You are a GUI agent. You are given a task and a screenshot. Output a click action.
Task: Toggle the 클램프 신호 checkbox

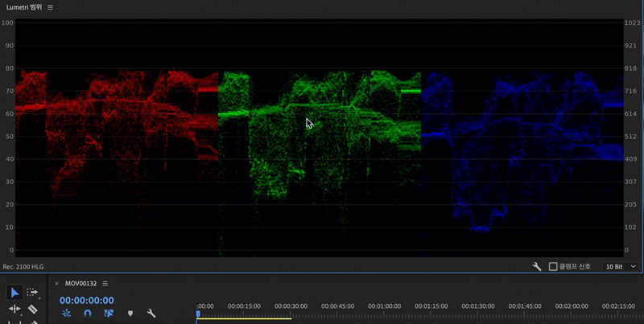pyautogui.click(x=553, y=266)
